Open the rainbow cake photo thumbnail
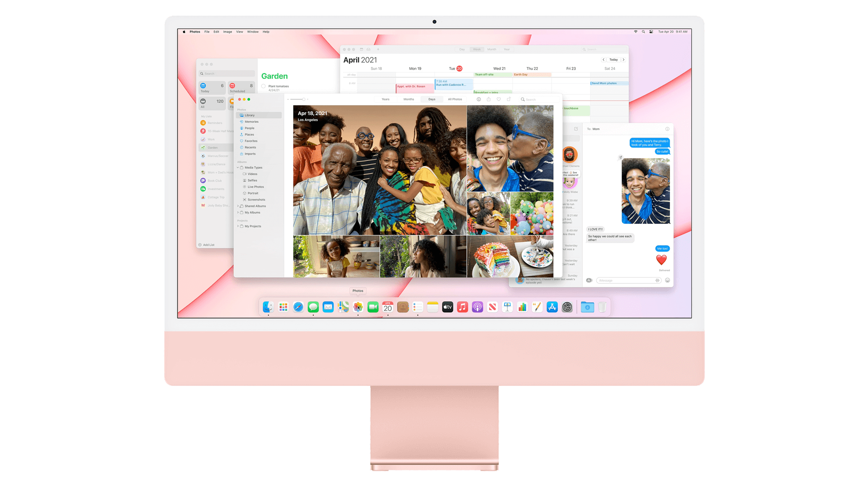 click(510, 256)
